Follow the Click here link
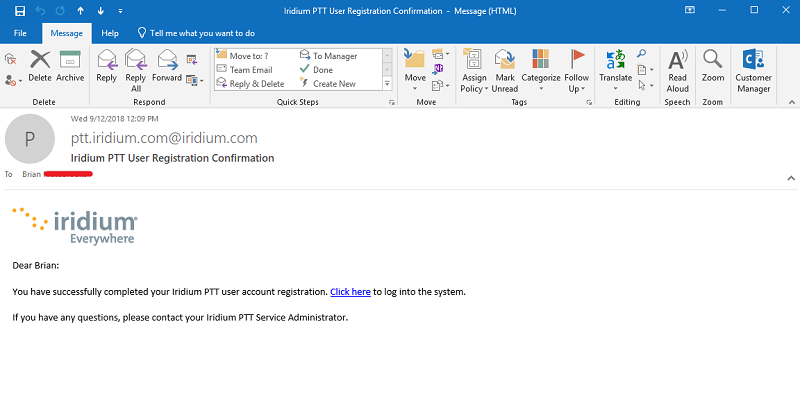The image size is (800, 417). click(350, 292)
